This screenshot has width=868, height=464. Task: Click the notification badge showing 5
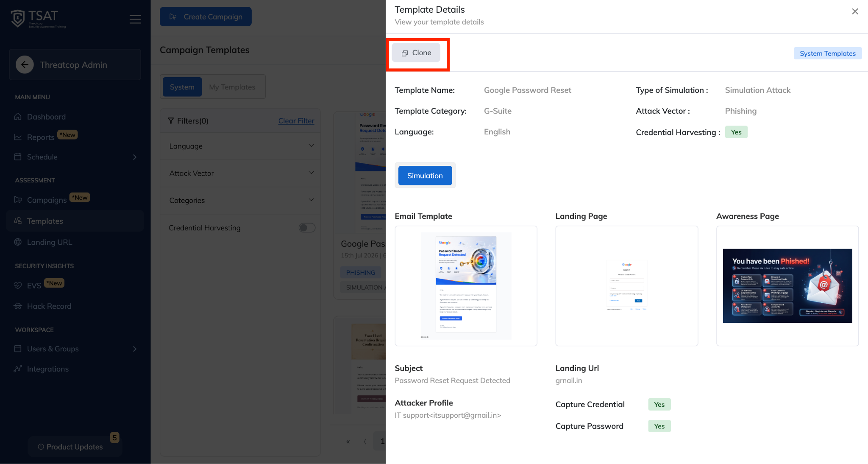click(114, 438)
